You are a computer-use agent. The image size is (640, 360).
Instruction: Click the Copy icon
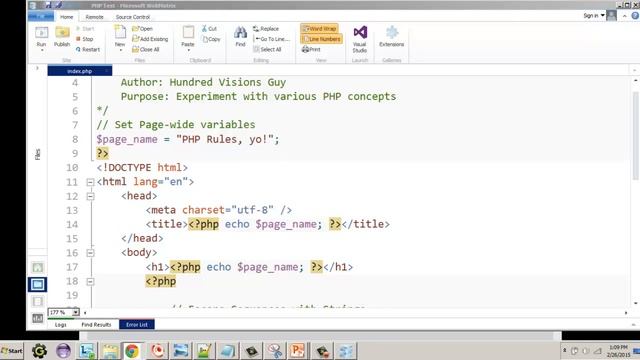[x=205, y=39]
